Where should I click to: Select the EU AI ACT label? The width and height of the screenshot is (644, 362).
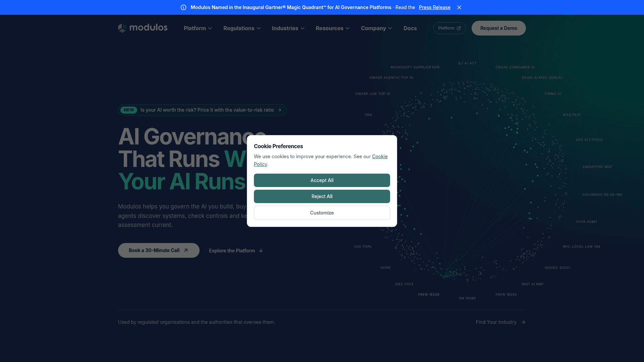pos(467,63)
